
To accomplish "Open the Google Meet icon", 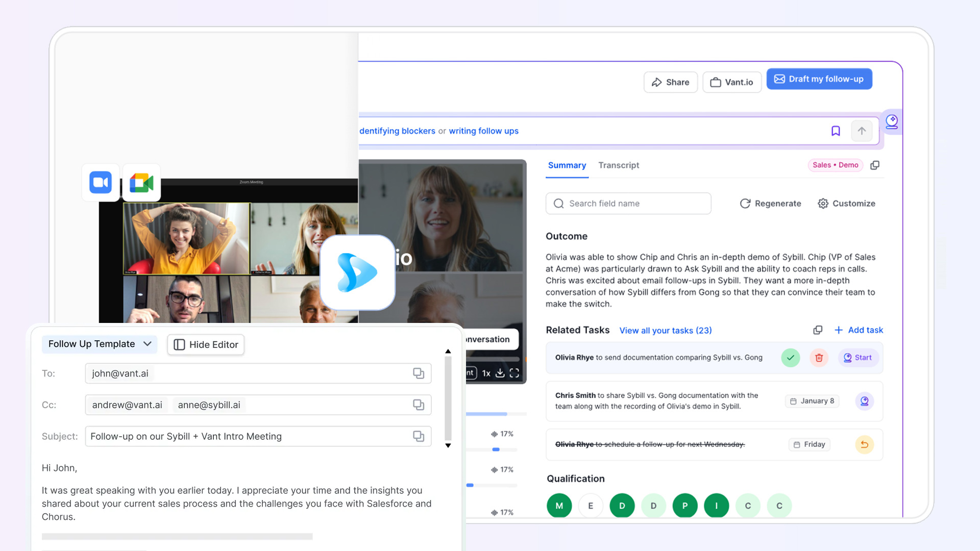I will pyautogui.click(x=141, y=182).
